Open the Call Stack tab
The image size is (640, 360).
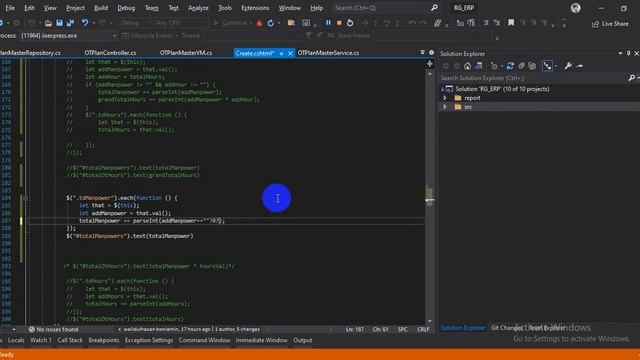tap(70, 340)
